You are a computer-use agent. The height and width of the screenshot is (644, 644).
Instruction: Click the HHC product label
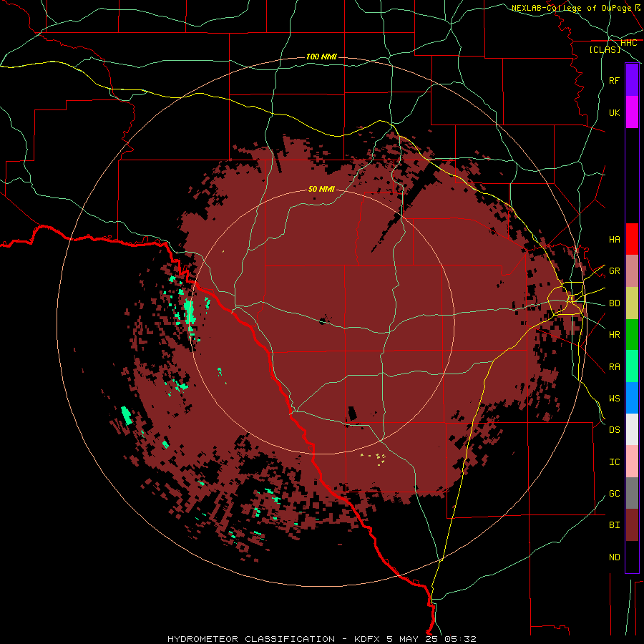[x=628, y=43]
